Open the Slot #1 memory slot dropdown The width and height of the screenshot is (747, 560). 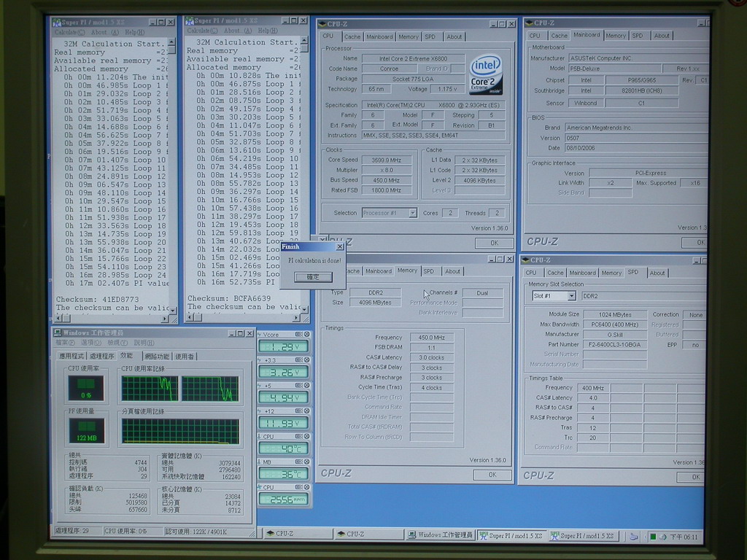click(x=570, y=296)
